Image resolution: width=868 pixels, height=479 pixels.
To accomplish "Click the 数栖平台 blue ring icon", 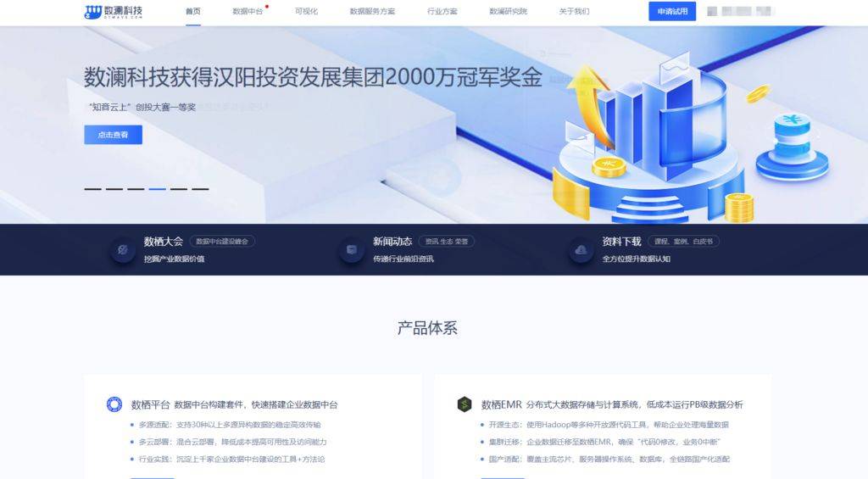I will pos(114,404).
